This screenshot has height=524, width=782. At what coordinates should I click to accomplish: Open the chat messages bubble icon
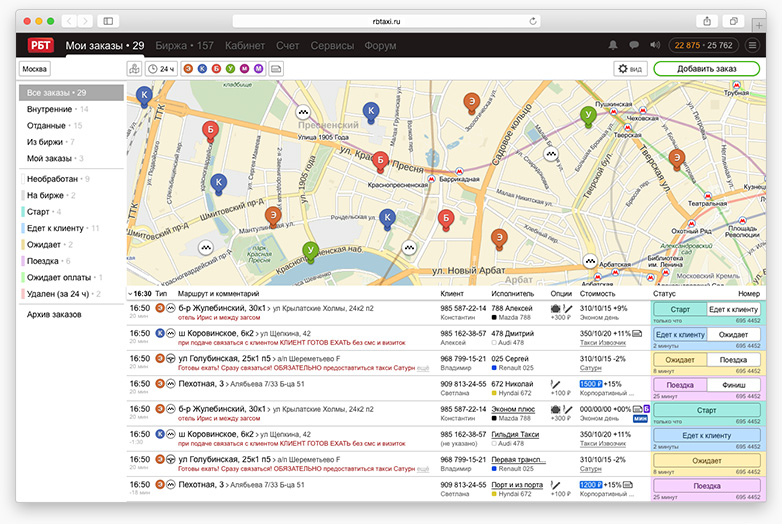[634, 45]
